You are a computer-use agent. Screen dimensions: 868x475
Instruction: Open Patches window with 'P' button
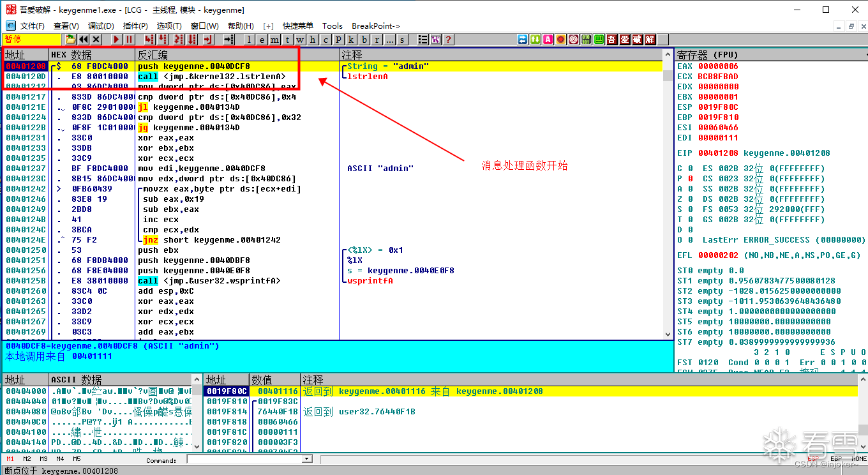(x=338, y=40)
